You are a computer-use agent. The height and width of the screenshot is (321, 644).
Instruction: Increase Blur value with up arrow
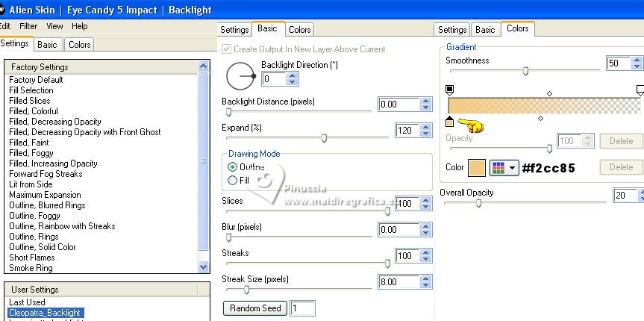[x=426, y=226]
